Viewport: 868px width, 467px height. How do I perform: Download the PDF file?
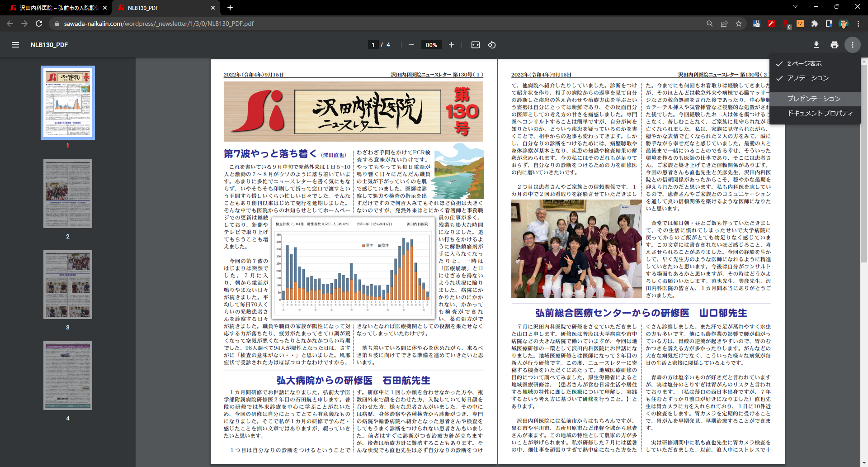point(816,45)
